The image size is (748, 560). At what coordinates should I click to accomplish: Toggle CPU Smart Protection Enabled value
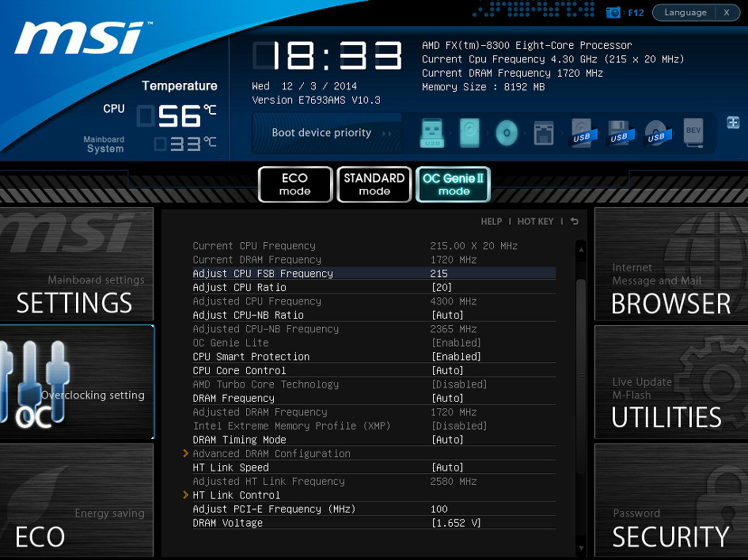point(456,357)
